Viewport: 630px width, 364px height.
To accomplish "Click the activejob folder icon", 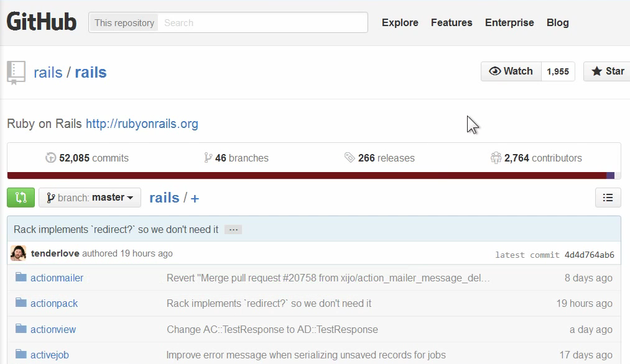I will click(x=21, y=354).
